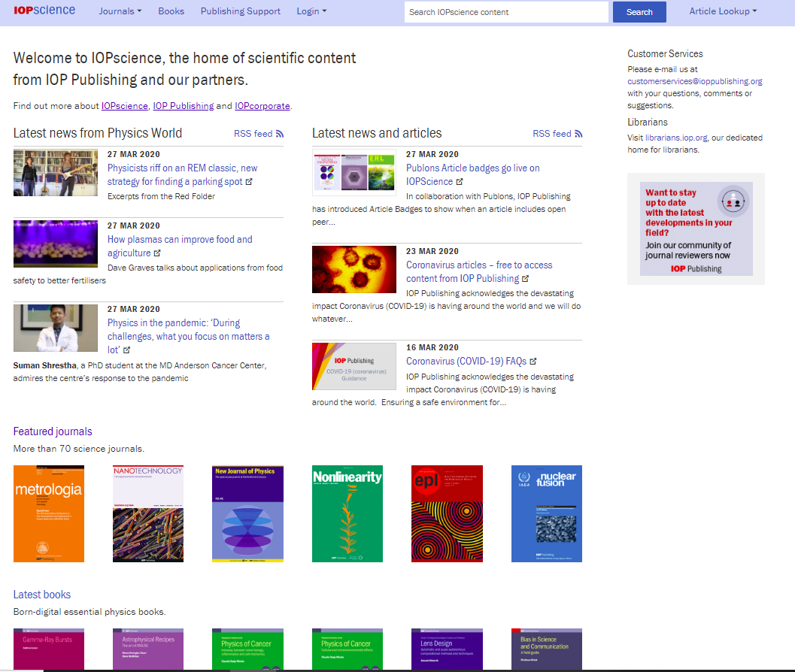Click the Publons journal covers thumbnail
The image size is (795, 672).
tap(354, 173)
